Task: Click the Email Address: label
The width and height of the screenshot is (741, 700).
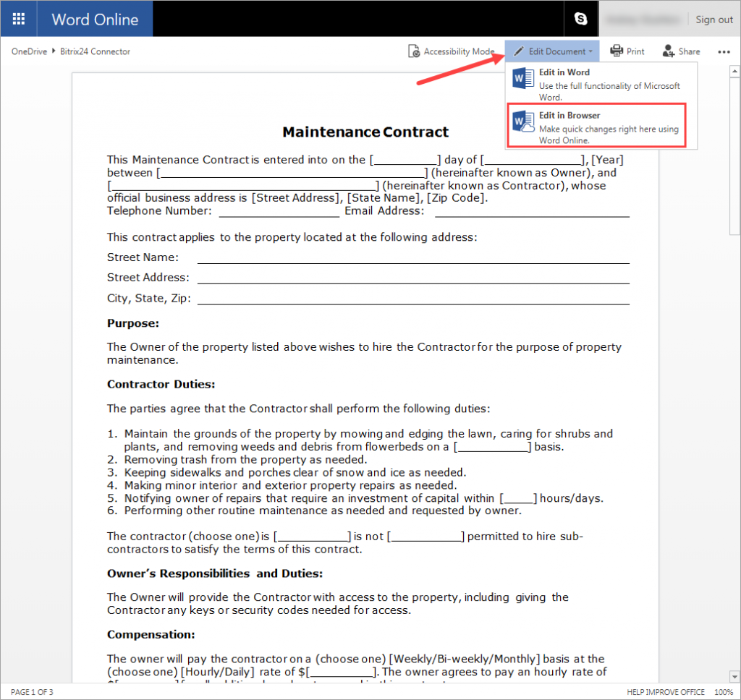Action: [x=384, y=210]
